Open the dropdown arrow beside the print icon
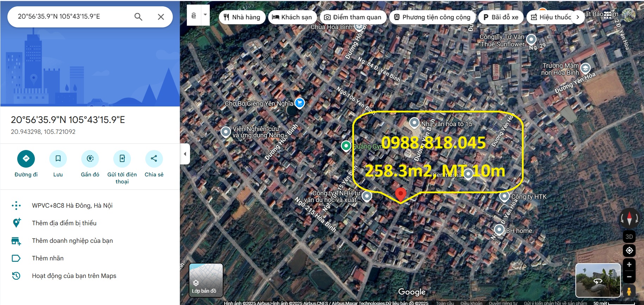This screenshot has height=305, width=644. tap(205, 15)
